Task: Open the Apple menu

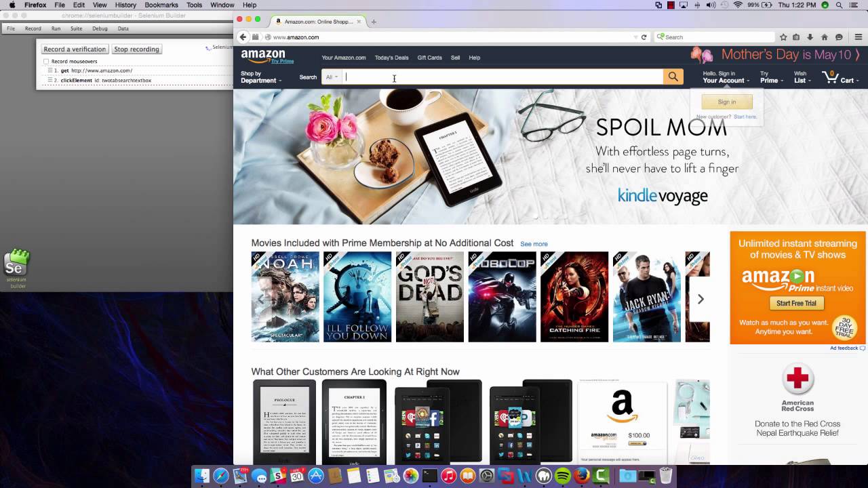Action: (12, 5)
